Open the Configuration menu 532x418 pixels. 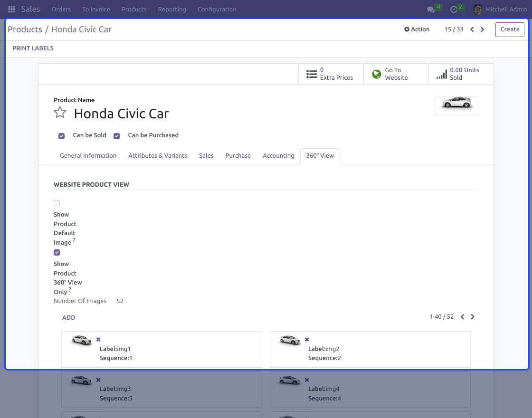coord(217,9)
